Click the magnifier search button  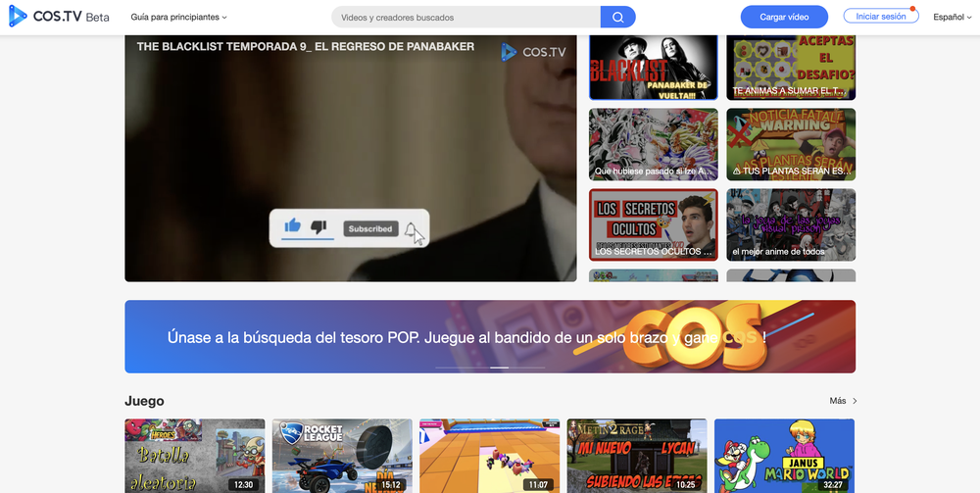click(x=618, y=17)
